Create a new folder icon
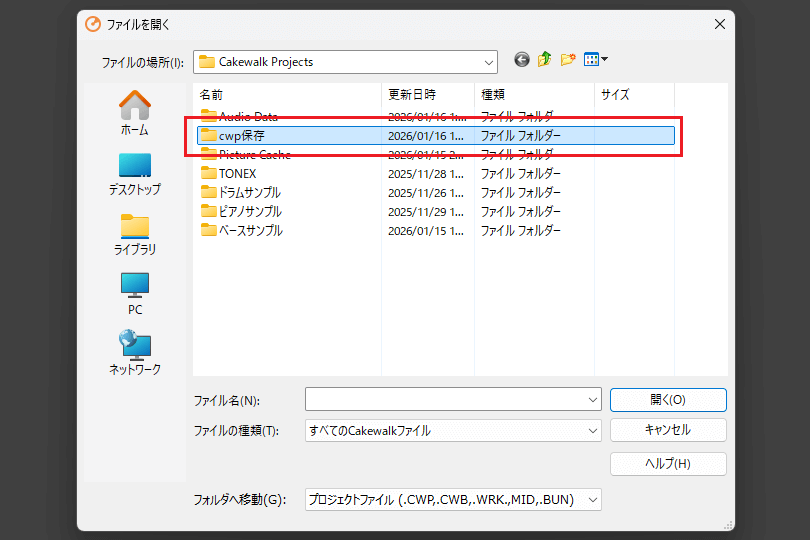Screen dimensions: 810x540 (568, 60)
